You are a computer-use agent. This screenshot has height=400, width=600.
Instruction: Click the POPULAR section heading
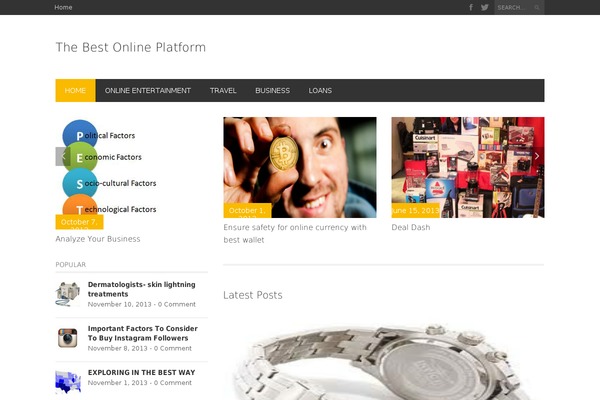point(71,264)
